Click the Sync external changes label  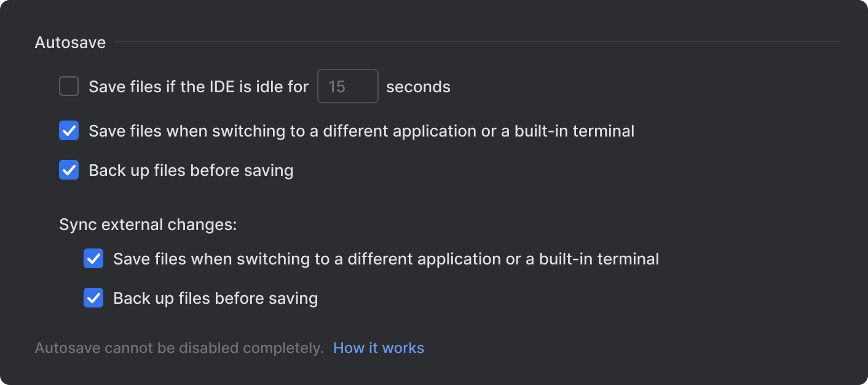[x=148, y=224]
